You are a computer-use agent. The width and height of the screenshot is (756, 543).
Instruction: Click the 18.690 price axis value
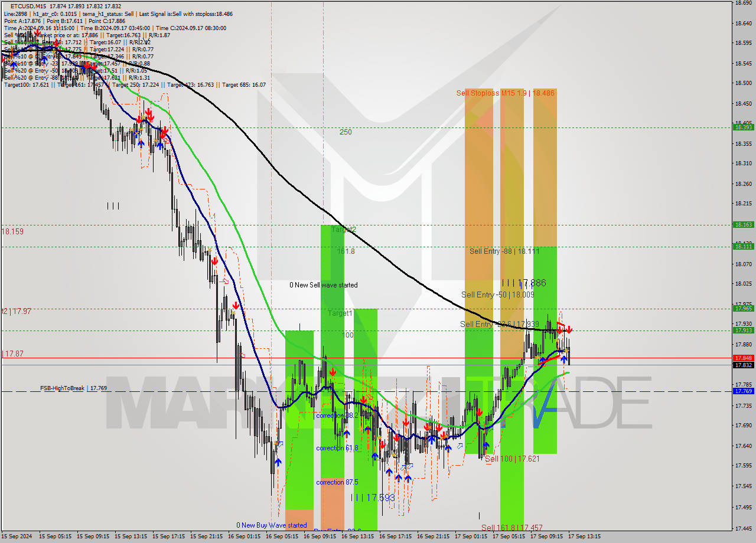pos(743,3)
